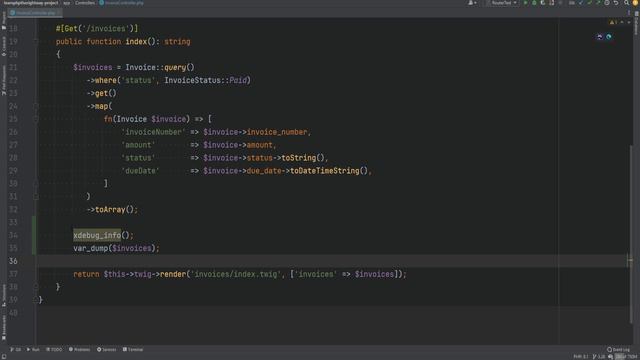Click the xdebug_info function call
The image size is (640, 360).
coord(97,235)
